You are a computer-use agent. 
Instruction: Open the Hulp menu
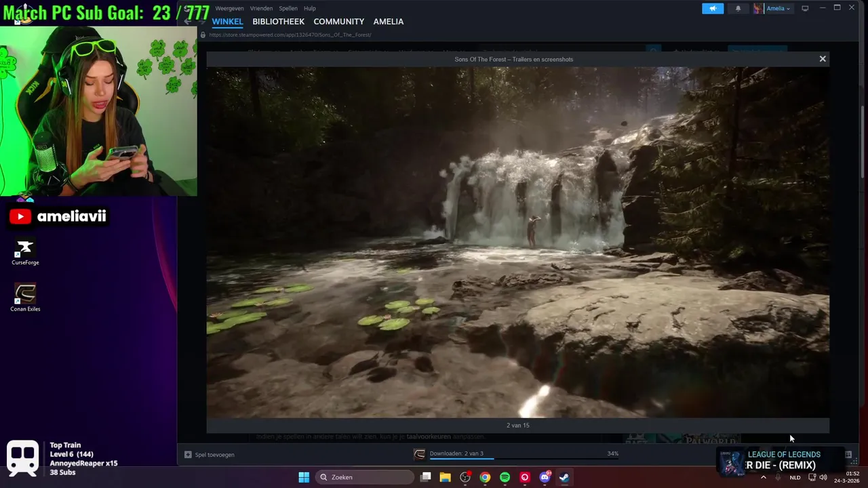(310, 8)
